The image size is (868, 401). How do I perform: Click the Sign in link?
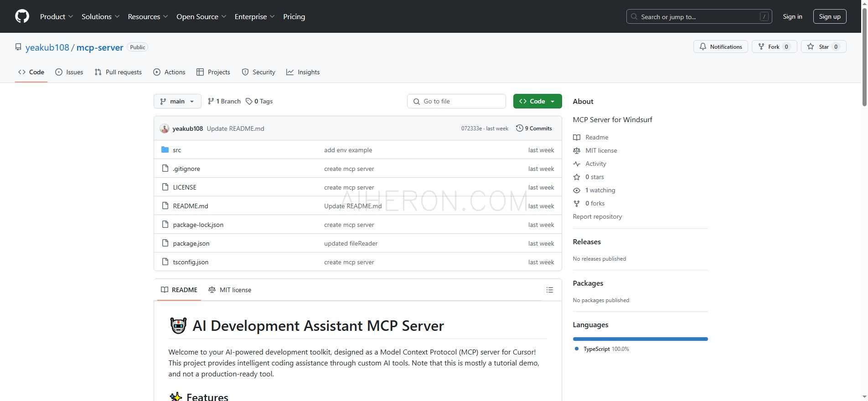pos(792,16)
